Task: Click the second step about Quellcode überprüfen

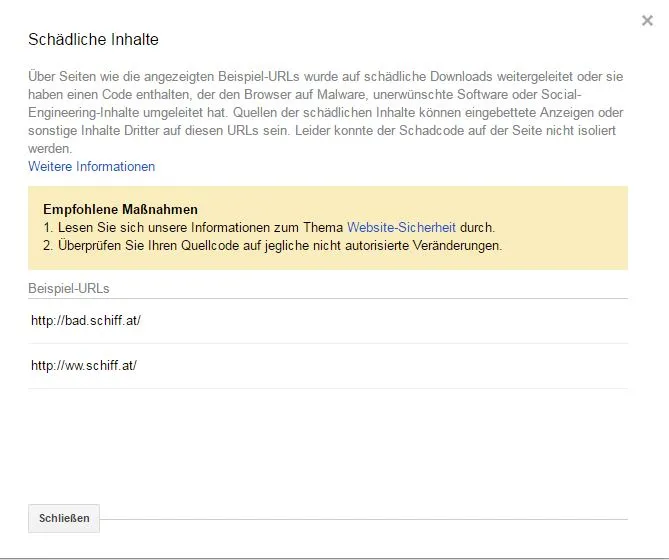Action: [273, 246]
